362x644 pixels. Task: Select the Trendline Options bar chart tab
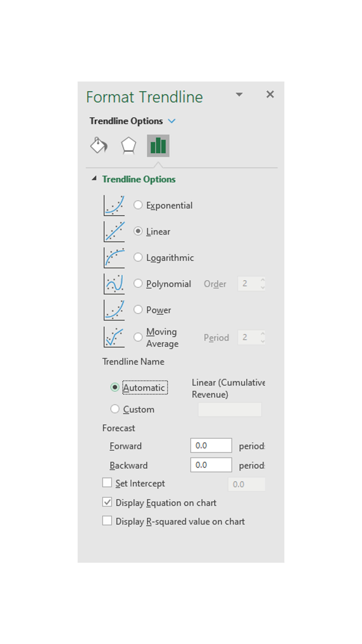[x=158, y=146]
